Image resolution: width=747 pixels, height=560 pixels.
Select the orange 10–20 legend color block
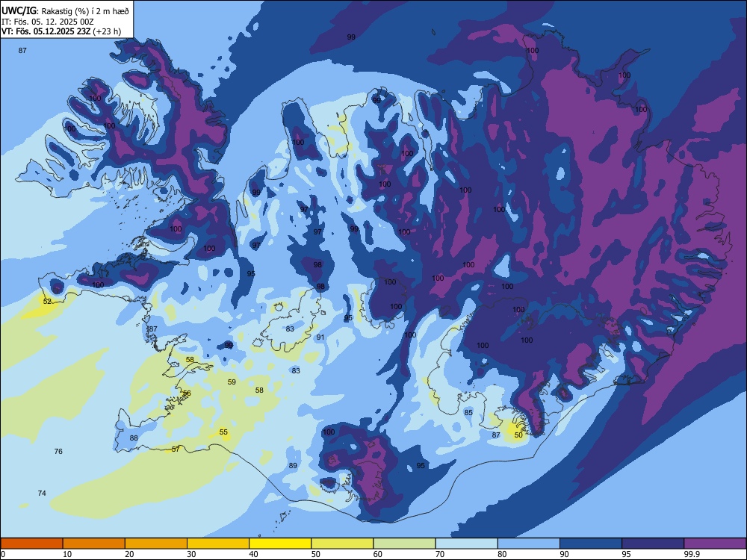[x=94, y=544]
